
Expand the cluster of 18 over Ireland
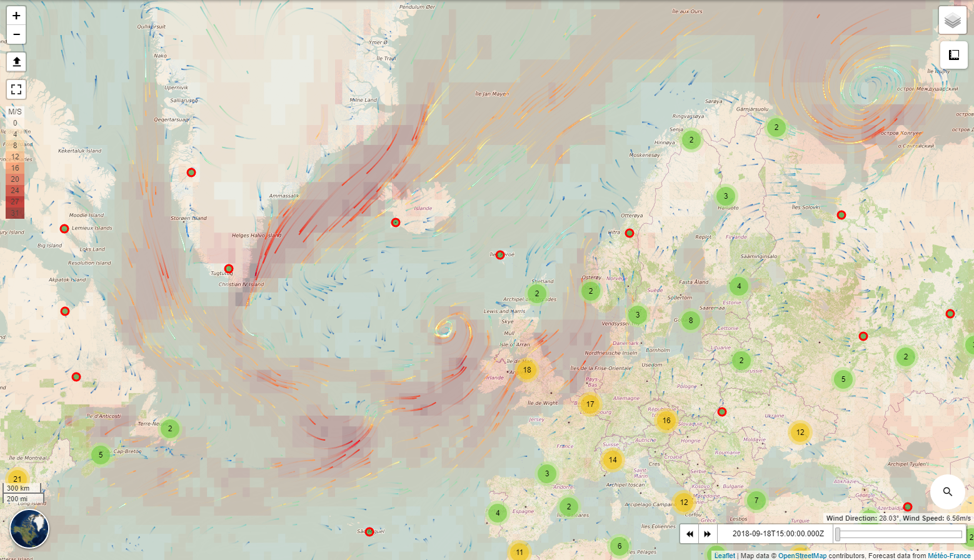tap(527, 369)
